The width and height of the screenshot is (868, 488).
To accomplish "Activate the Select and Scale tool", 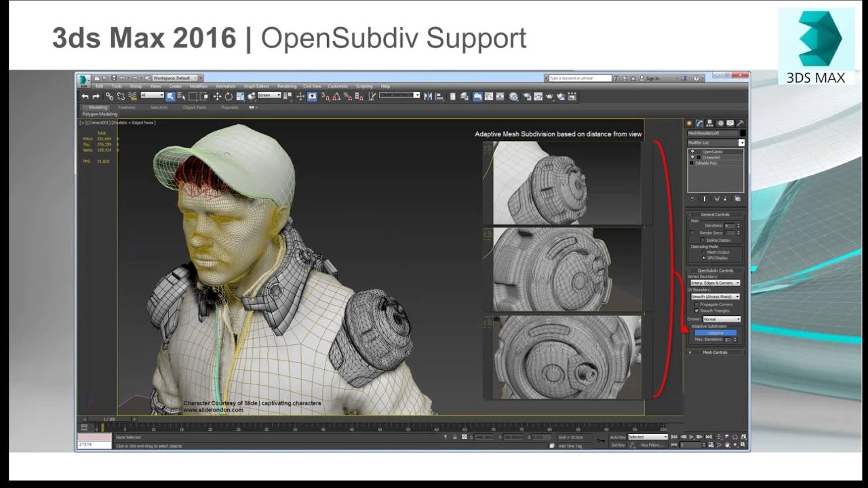I will coord(240,96).
